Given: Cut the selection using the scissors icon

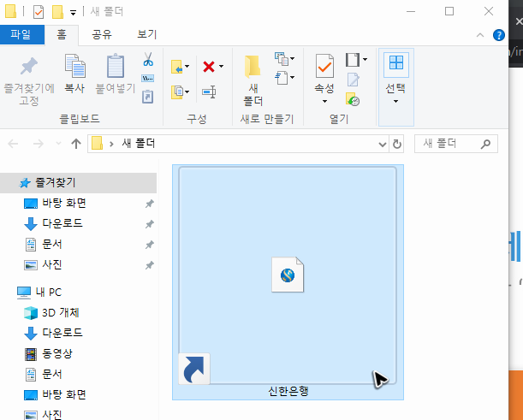Looking at the screenshot, I should coord(148,59).
